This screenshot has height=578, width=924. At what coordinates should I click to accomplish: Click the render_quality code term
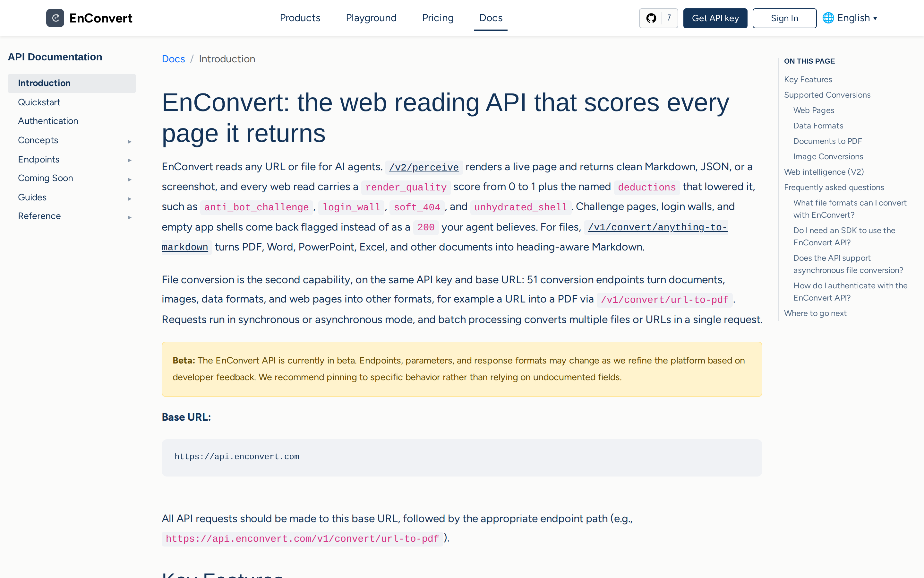[406, 187]
